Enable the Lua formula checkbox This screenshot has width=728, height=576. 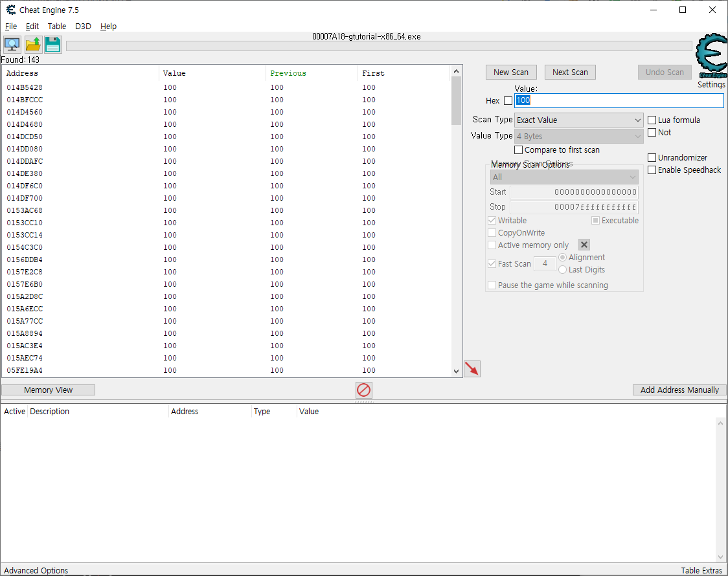pos(652,120)
